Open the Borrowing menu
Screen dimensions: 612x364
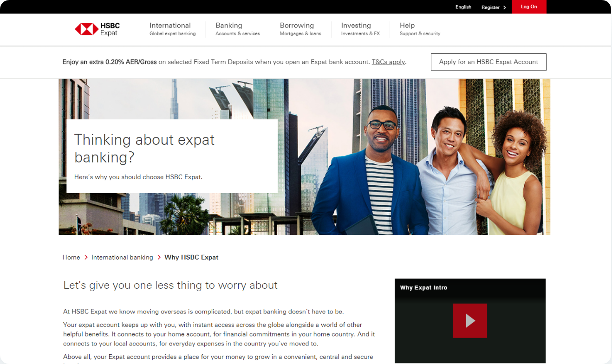tap(300, 29)
